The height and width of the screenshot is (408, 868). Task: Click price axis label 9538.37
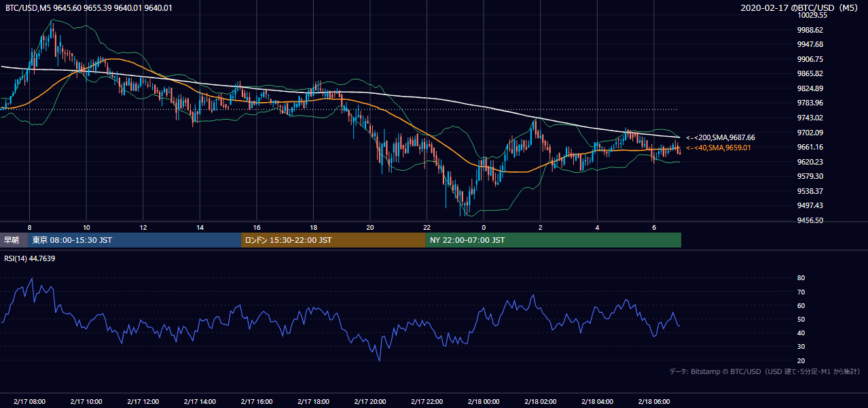coord(810,191)
